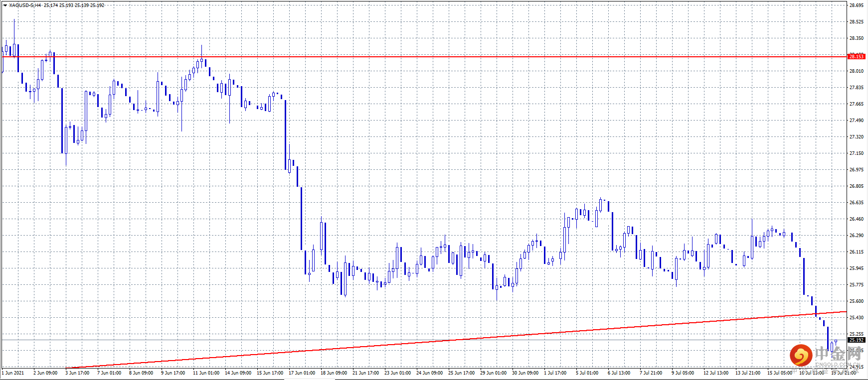Click the 1 Jul 17:00 time label
The width and height of the screenshot is (868, 380).
point(555,373)
